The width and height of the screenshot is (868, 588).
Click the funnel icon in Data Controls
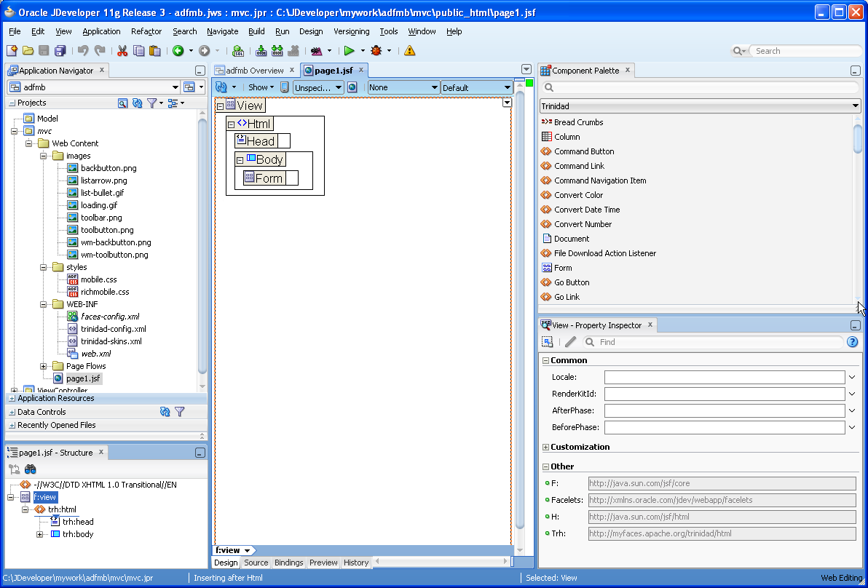[179, 412]
